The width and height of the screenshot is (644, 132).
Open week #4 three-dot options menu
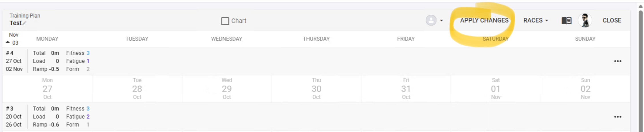[617, 61]
